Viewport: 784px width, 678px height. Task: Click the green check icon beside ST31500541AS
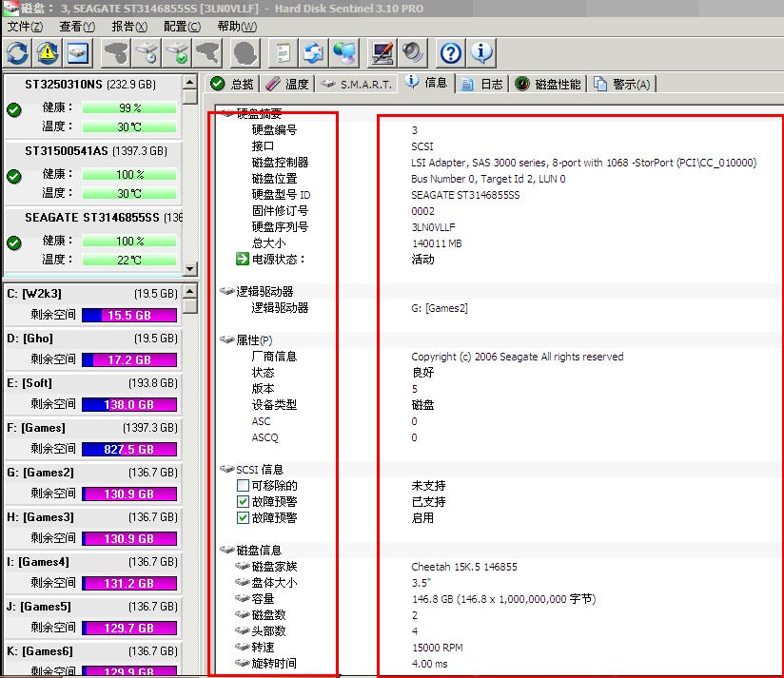(14, 176)
